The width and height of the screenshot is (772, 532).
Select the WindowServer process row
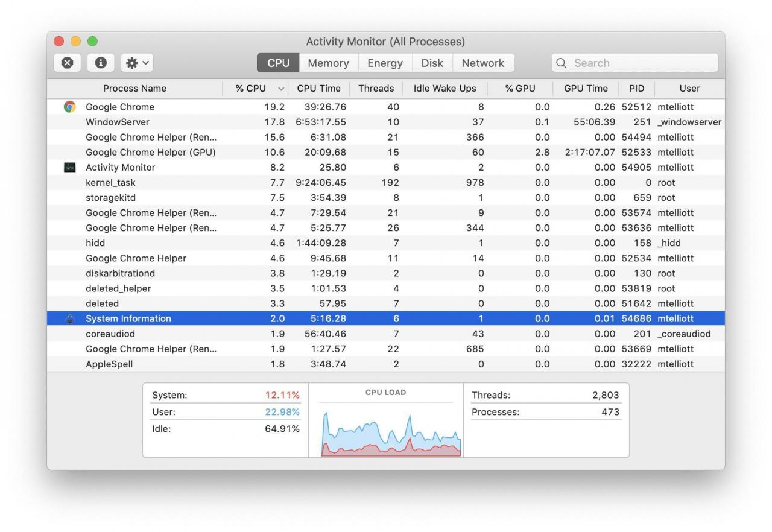[386, 122]
